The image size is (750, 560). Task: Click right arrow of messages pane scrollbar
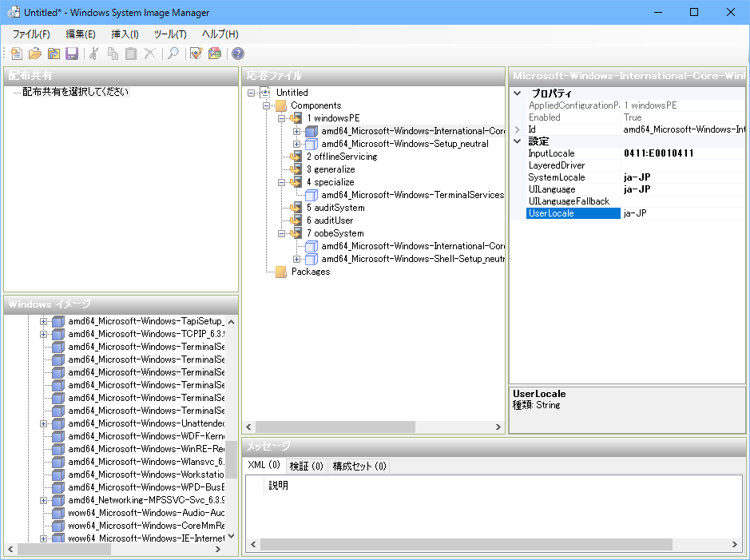click(735, 544)
